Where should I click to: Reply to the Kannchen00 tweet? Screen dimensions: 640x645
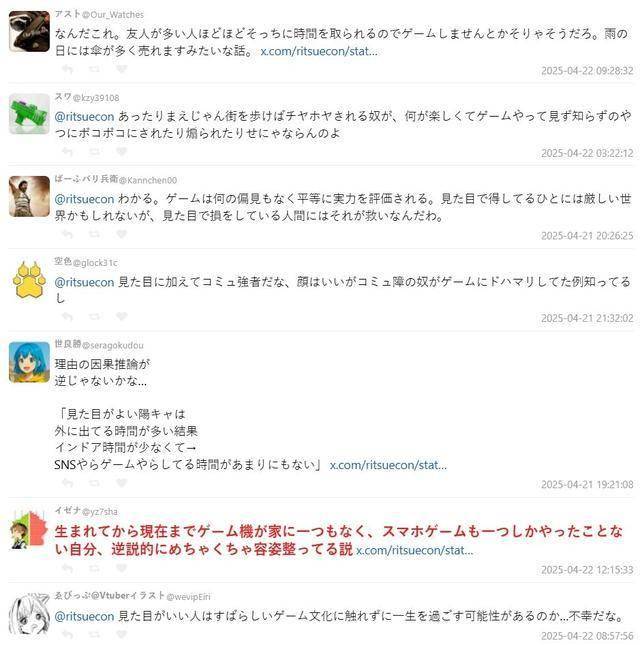[x=67, y=234]
